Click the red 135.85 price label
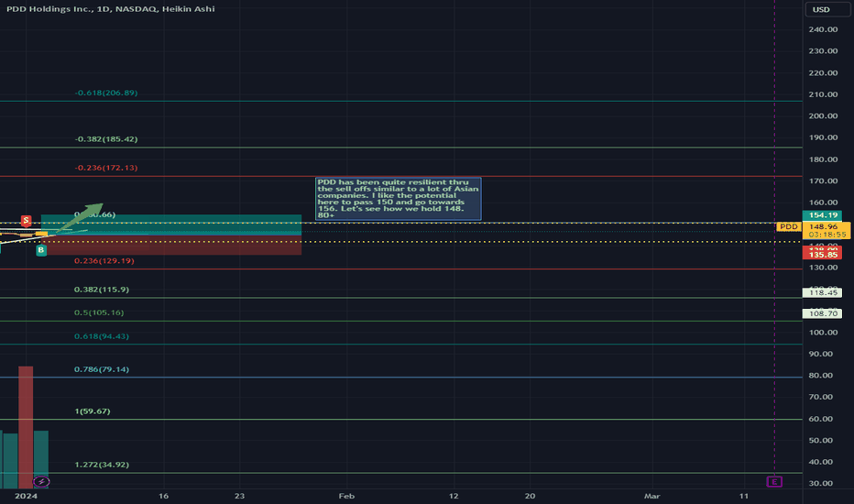Viewport: 854px width, 504px height. click(823, 255)
